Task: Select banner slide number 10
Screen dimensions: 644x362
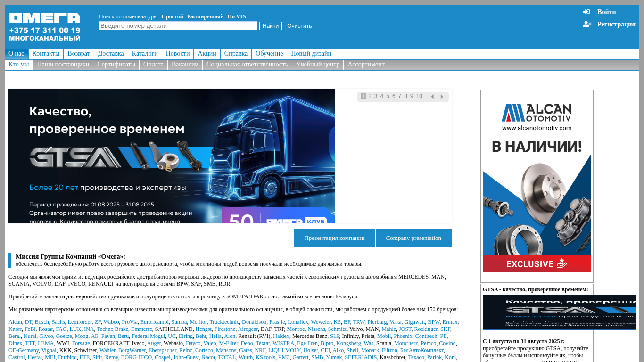Action: (419, 96)
